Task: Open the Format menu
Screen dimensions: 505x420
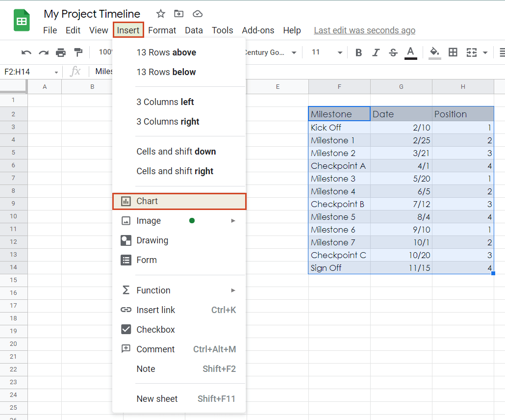Action: point(162,30)
